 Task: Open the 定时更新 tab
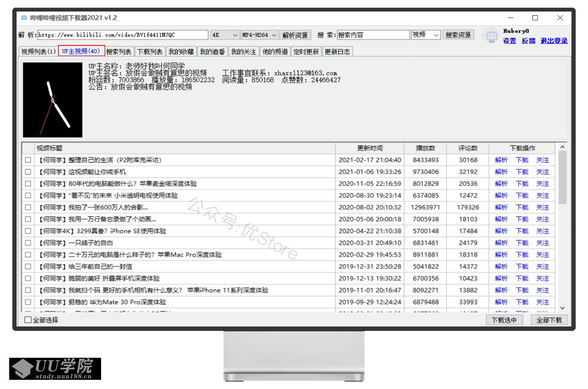(306, 52)
